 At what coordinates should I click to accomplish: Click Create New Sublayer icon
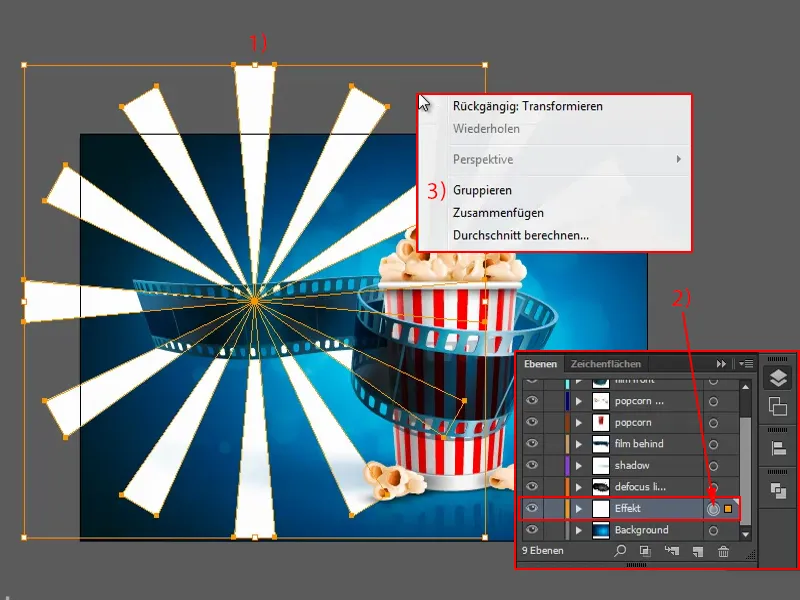coord(671,551)
